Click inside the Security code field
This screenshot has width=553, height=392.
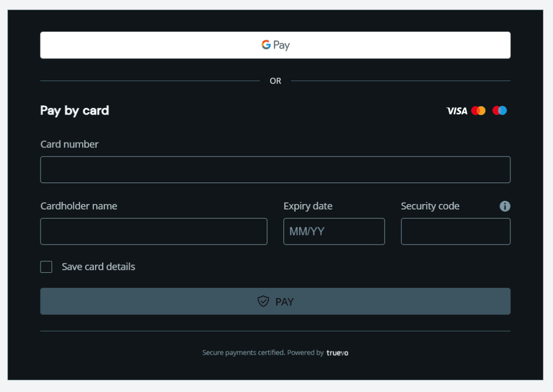455,231
